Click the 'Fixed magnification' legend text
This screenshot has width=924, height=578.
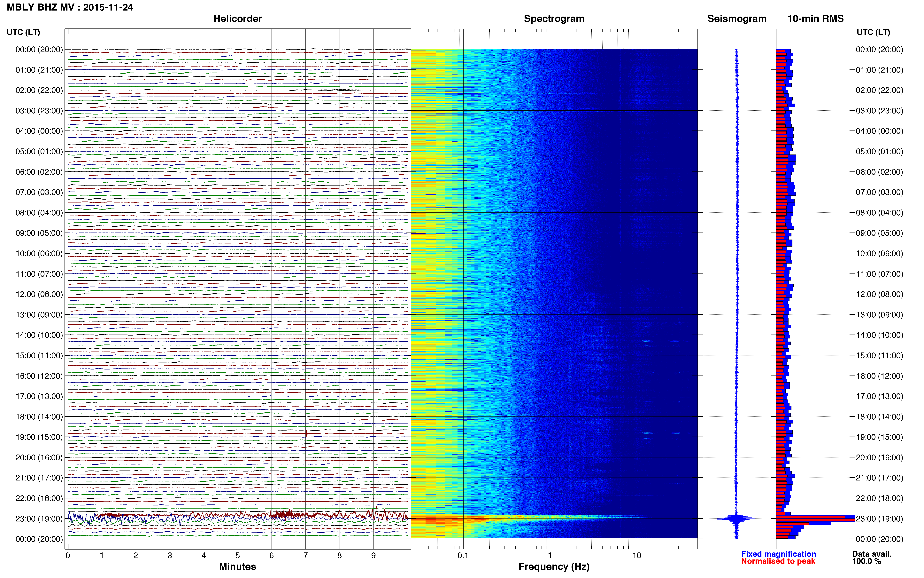(x=778, y=554)
